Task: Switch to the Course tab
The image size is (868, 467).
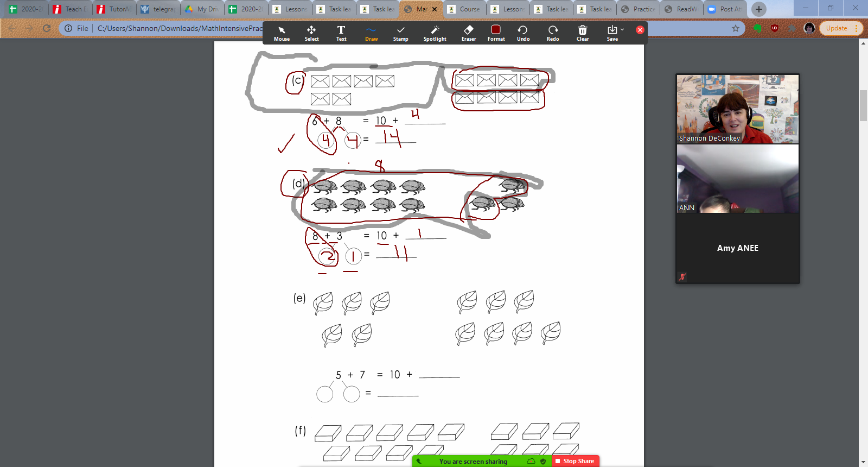Action: pos(465,9)
